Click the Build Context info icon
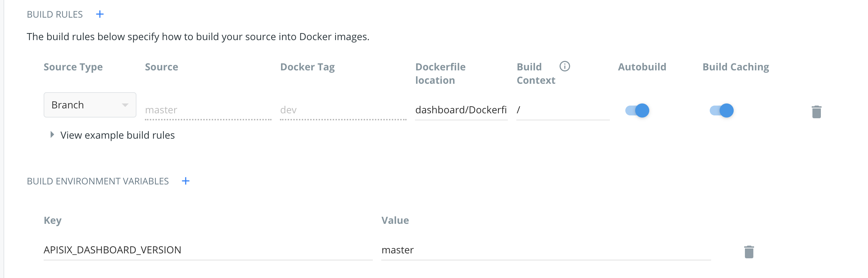The width and height of the screenshot is (868, 278). tap(564, 66)
